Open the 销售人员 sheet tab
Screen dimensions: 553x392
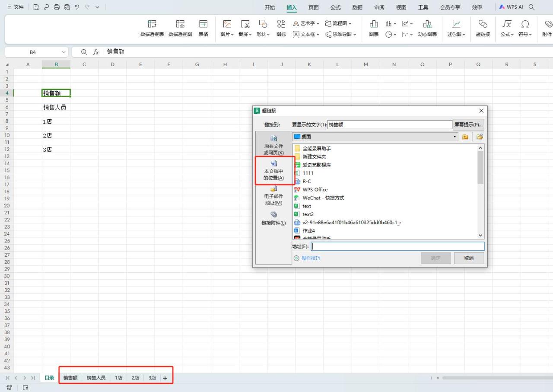[x=96, y=378]
